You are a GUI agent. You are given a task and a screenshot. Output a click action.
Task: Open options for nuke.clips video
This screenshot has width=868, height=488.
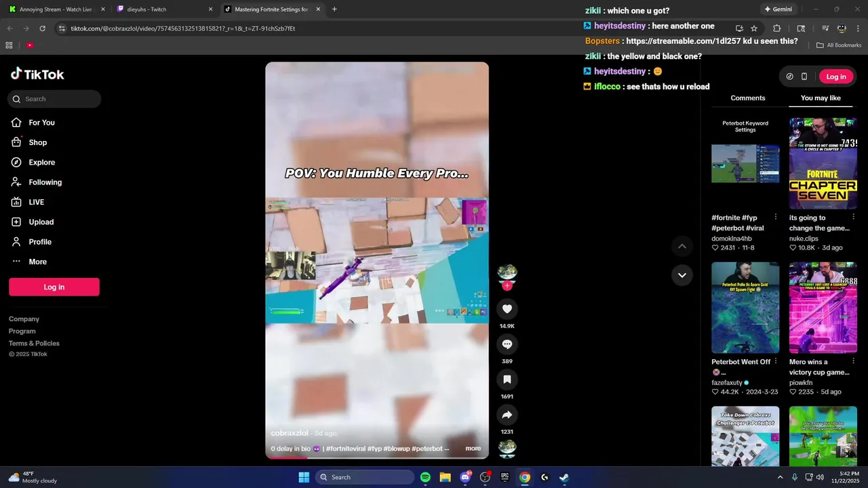[853, 218]
